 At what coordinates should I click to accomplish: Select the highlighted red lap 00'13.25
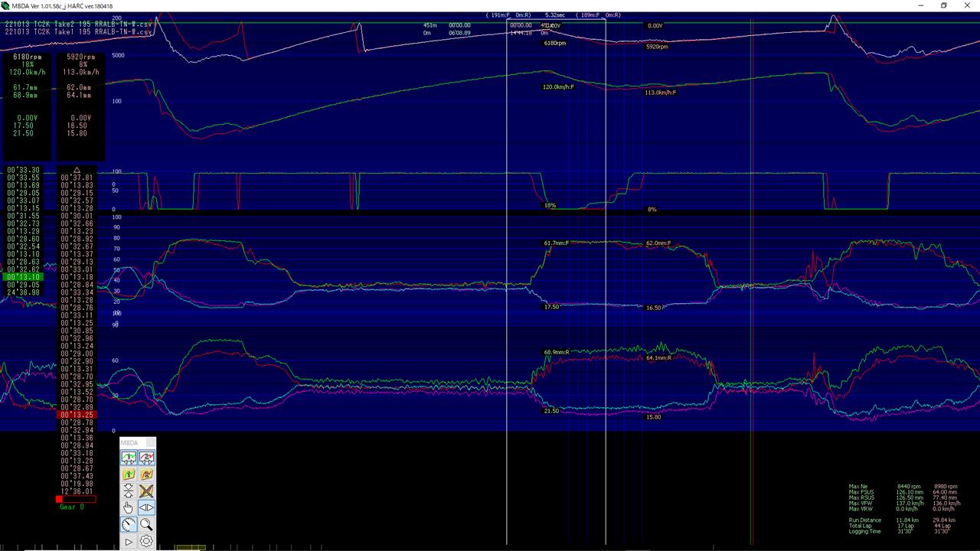77,415
